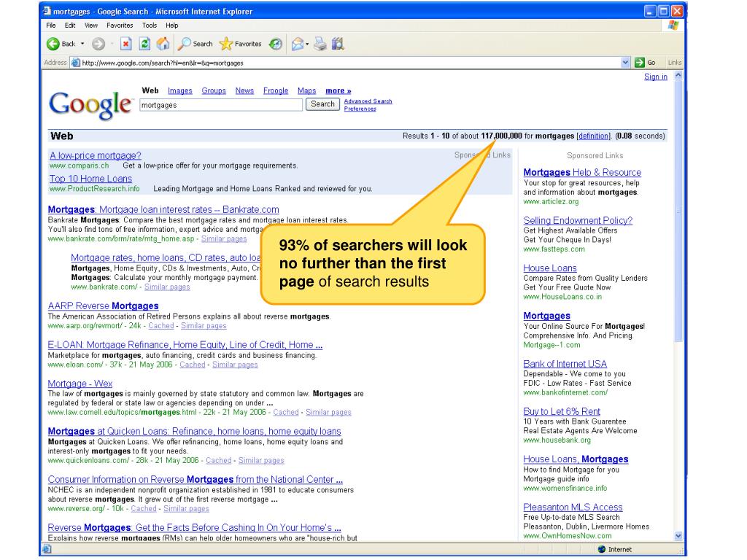Open 'Mortgage - Wex' result
This screenshot has height=560, width=747.
(80, 384)
